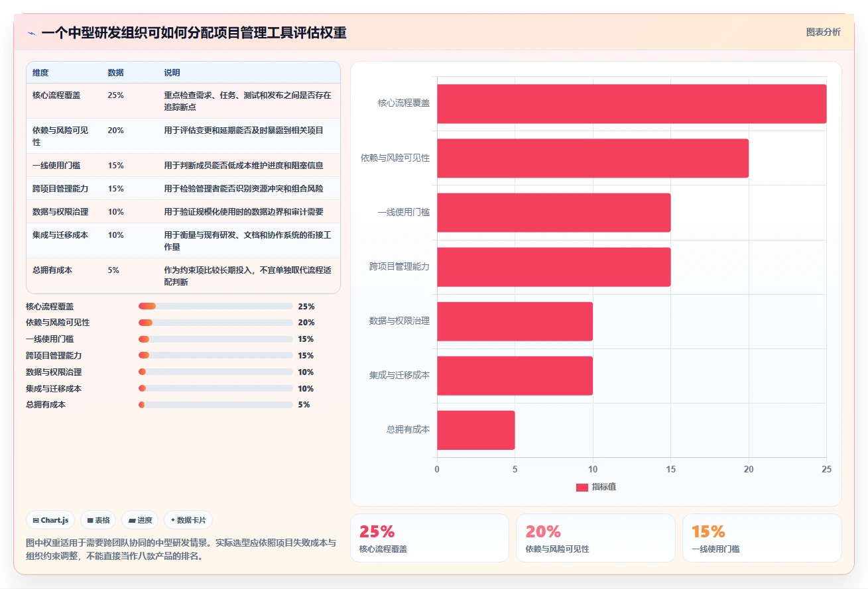Click the 15% table cell for 跨项目管理能力

click(x=115, y=189)
